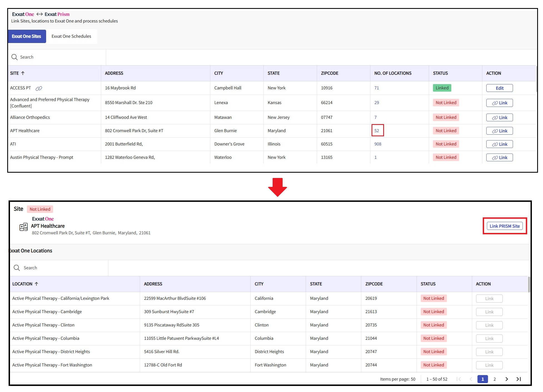Click the link icon beside ACCESS PT
The width and height of the screenshot is (543, 392).
coord(39,88)
